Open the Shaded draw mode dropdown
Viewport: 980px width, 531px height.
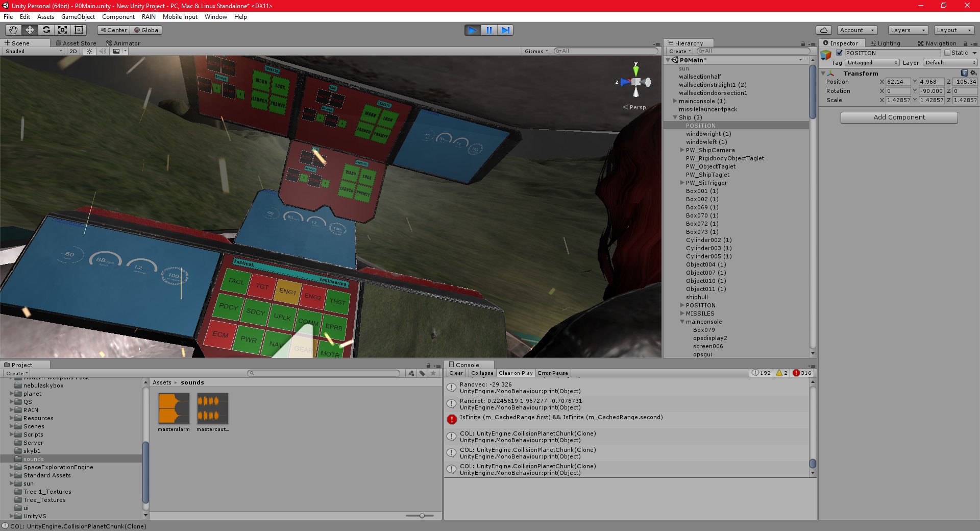pos(31,51)
